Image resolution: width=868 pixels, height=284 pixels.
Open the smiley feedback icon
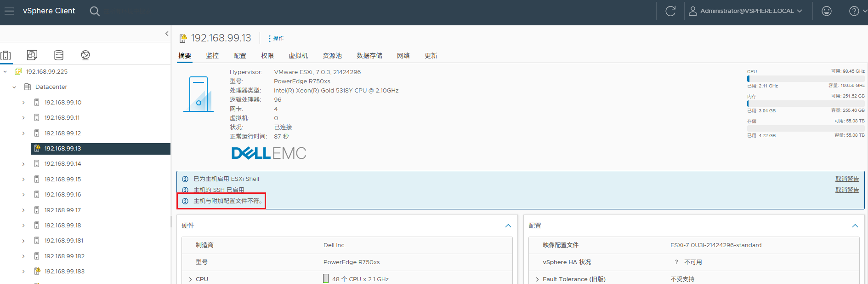[x=827, y=11]
